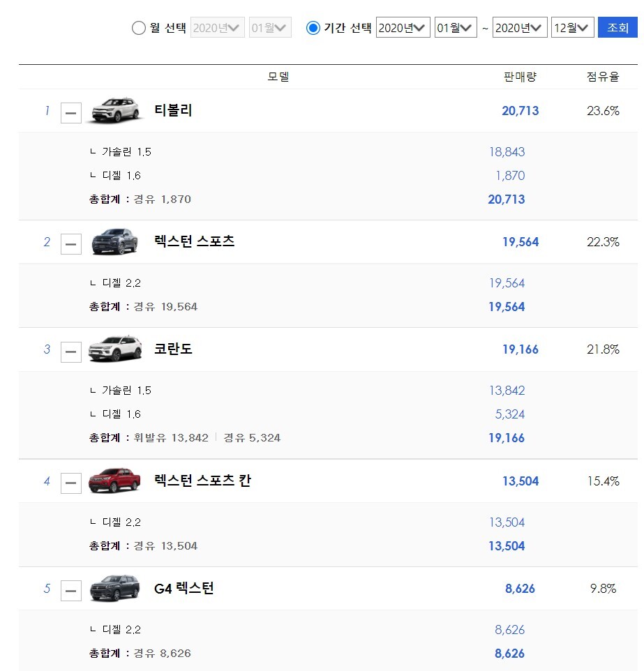Viewport: 644px width, 671px height.
Task: Click the 13,842 gasoline sales value
Action: [x=507, y=391]
